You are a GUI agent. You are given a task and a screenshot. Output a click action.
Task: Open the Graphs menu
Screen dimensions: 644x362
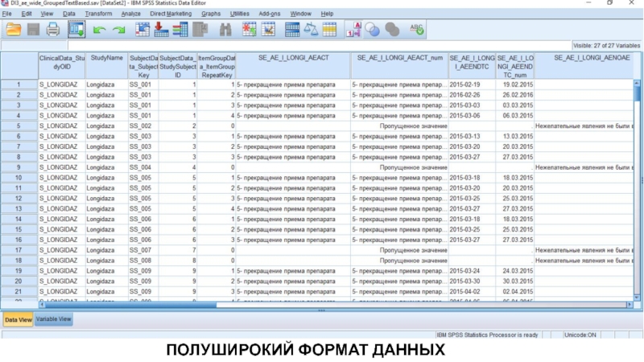[x=211, y=14]
